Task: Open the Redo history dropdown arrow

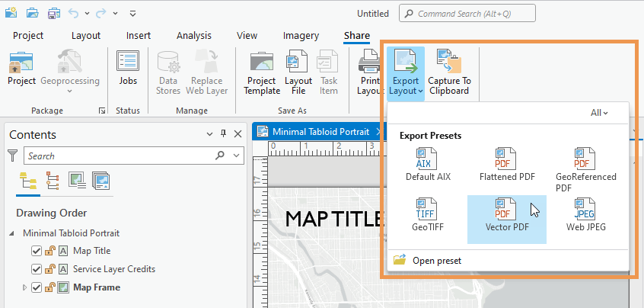Action: [x=116, y=14]
